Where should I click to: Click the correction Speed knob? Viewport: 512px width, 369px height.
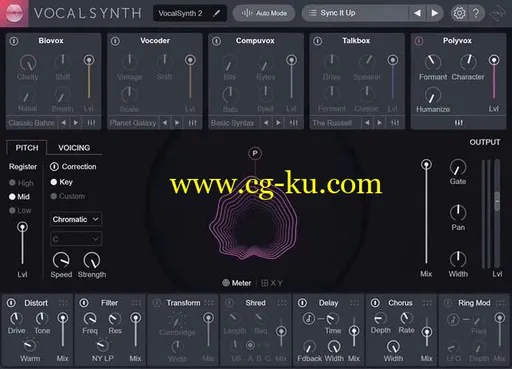61,260
